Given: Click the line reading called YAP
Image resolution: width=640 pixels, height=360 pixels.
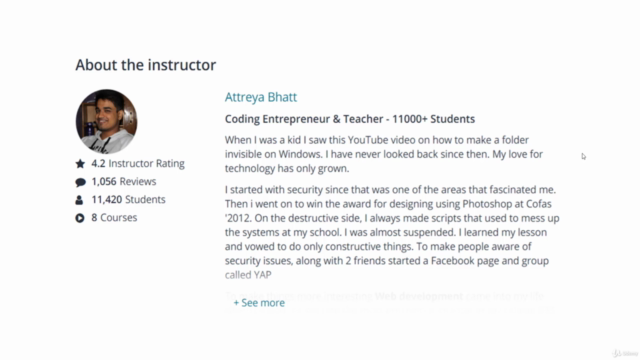Looking at the screenshot, I should pyautogui.click(x=248, y=275).
